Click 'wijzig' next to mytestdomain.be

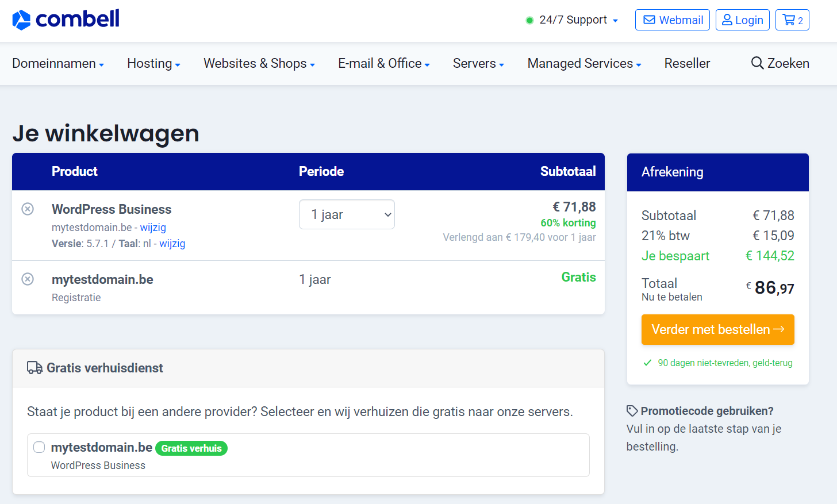(153, 228)
